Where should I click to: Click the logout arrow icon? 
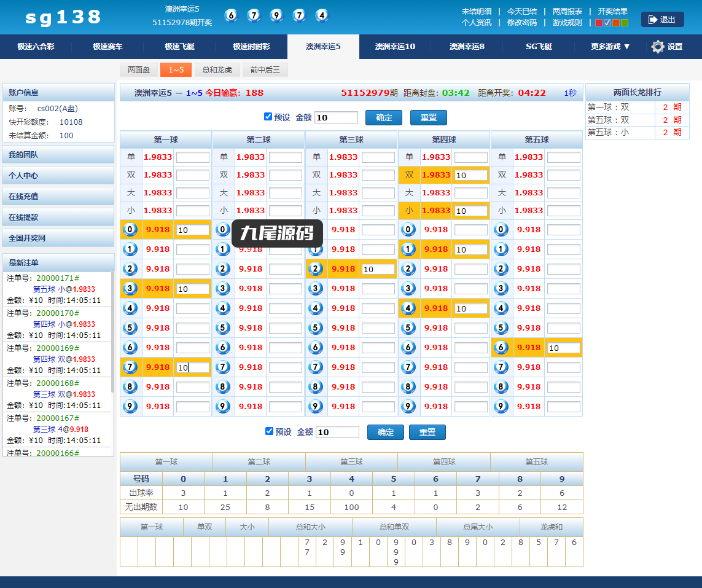pos(653,20)
